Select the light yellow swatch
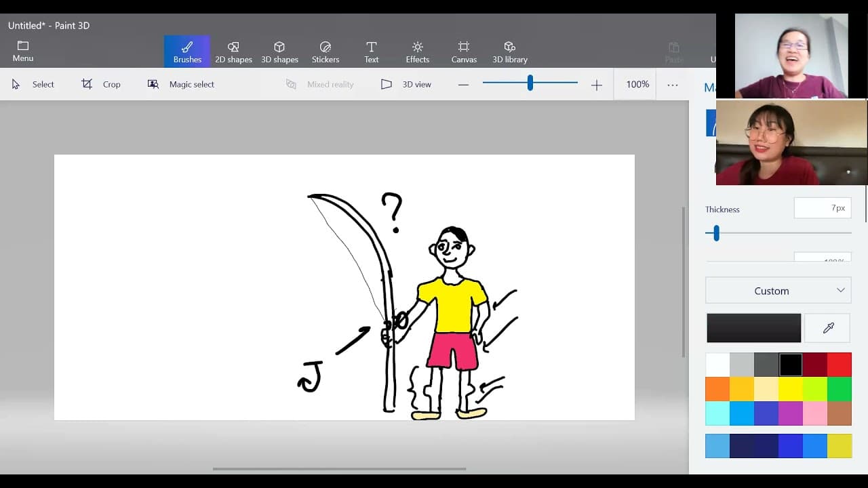 [x=766, y=389]
